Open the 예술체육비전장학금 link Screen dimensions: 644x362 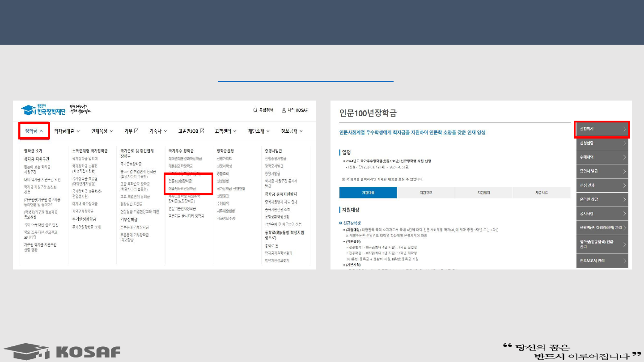point(182,189)
